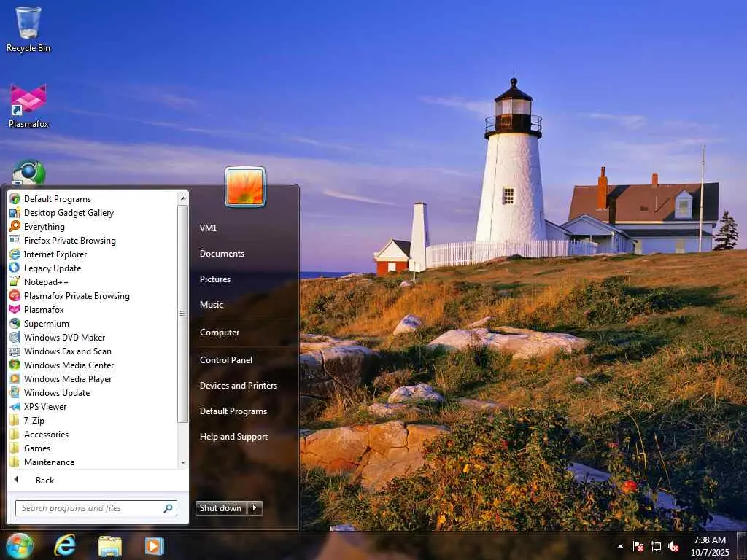Launch Windows DVD Maker icon
The width and height of the screenshot is (747, 560).
pos(15,337)
